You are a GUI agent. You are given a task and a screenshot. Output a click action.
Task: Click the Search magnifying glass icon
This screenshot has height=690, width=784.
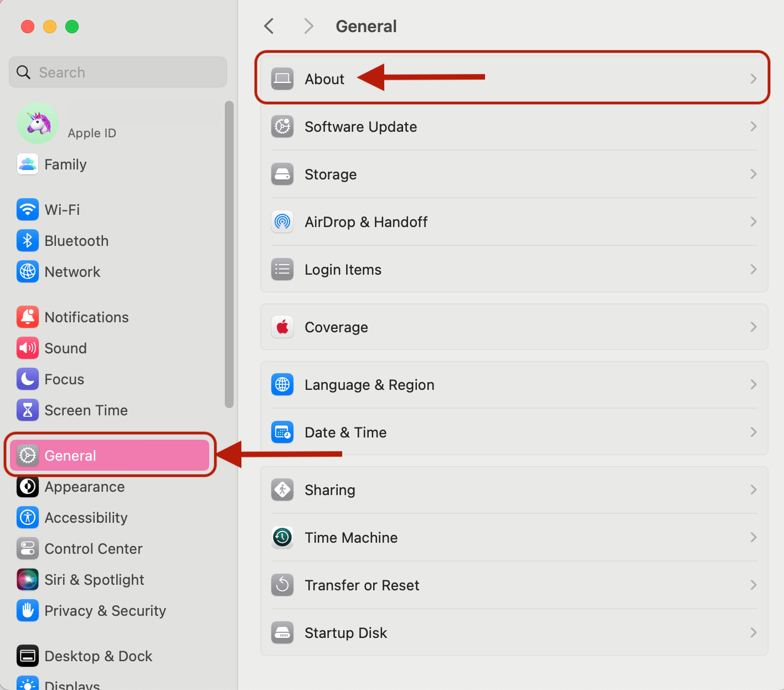(23, 72)
